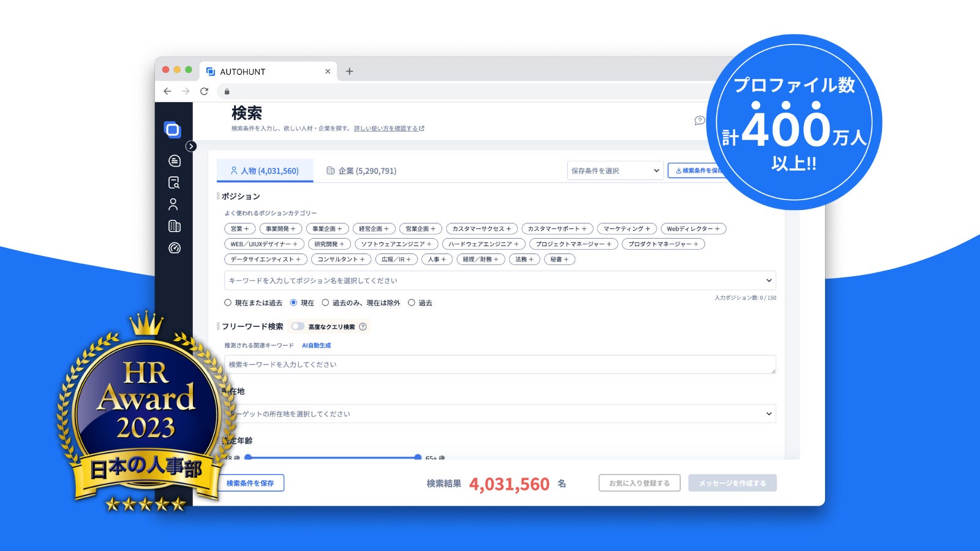Image resolution: width=980 pixels, height=551 pixels.
Task: Reload the page with the refresh icon
Action: point(205,91)
